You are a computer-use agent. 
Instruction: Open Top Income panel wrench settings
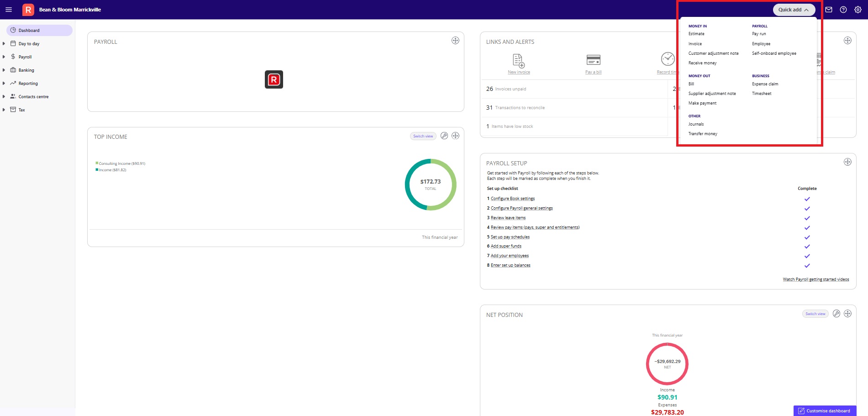tap(444, 136)
